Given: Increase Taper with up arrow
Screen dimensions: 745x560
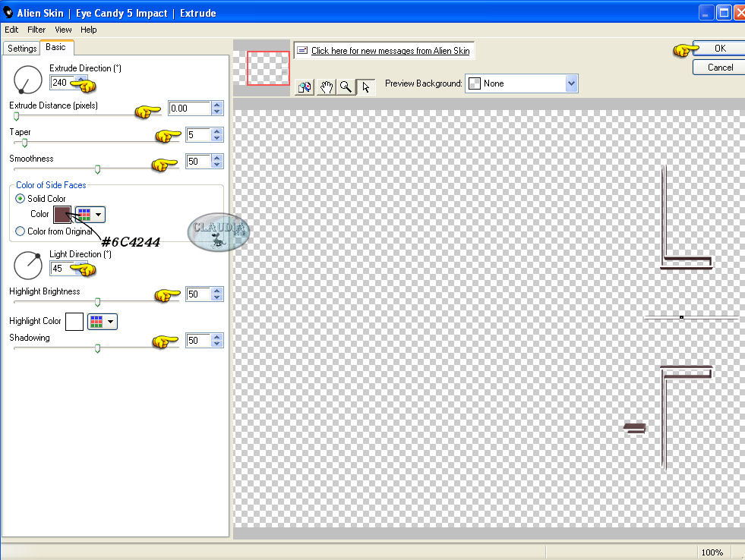Looking at the screenshot, I should (217, 131).
